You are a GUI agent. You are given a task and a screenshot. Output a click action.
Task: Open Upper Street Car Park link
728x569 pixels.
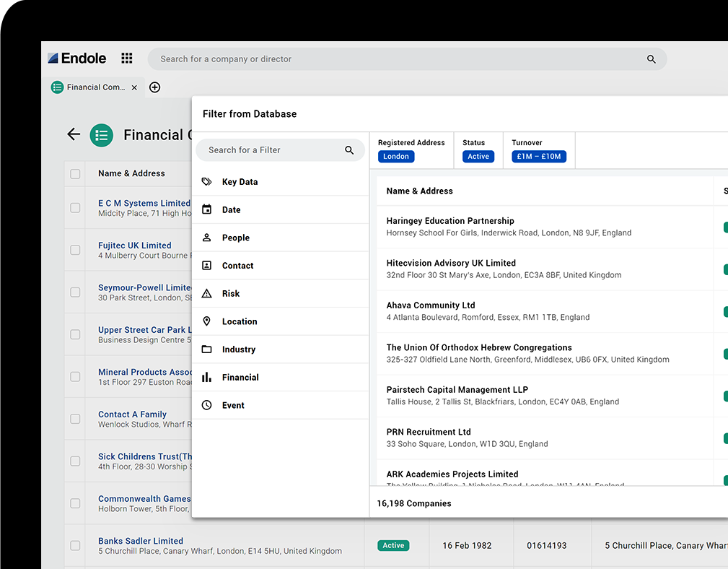point(145,330)
